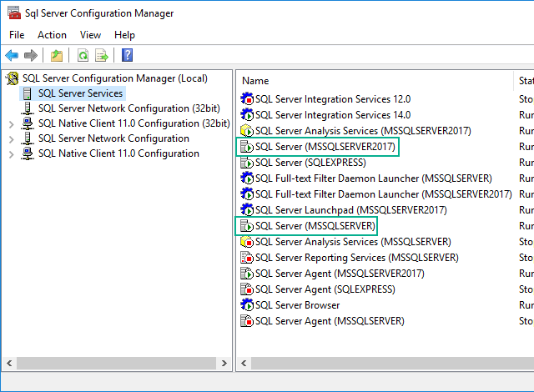
Task: Select the SQL Server Agent (MSSQLSERVER) text
Action: pyautogui.click(x=330, y=321)
